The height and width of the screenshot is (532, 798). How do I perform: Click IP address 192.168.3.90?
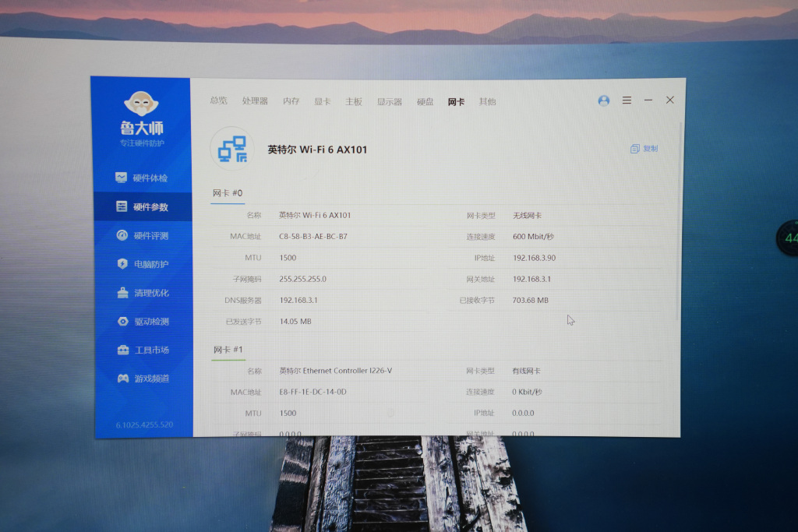pos(534,258)
